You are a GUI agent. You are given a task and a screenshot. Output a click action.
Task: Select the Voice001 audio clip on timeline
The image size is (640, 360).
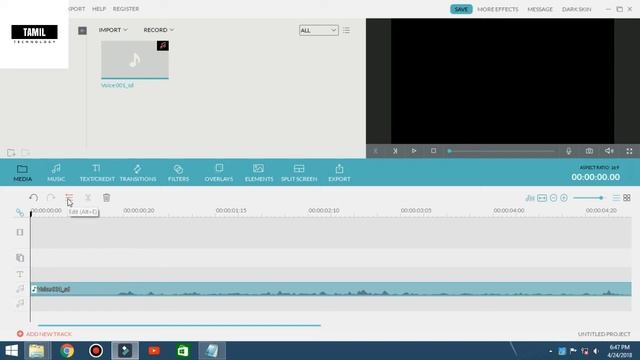click(331, 289)
